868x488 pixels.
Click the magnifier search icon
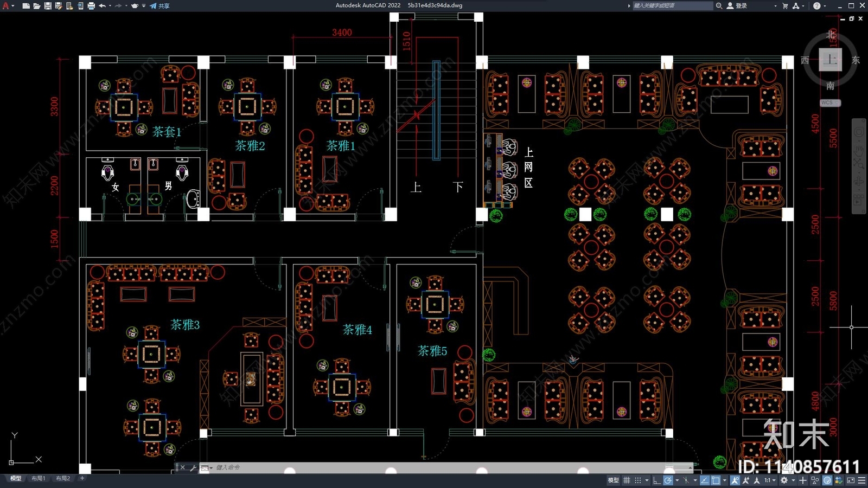[719, 5]
